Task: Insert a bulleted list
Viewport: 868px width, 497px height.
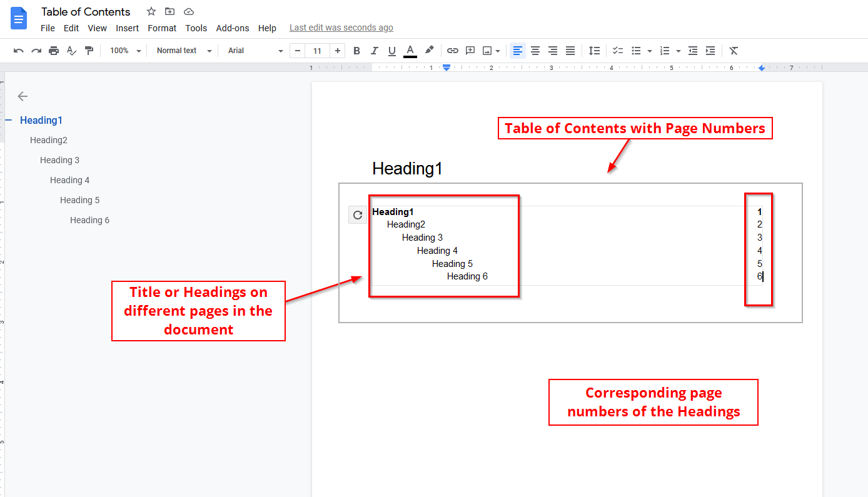Action: point(636,51)
